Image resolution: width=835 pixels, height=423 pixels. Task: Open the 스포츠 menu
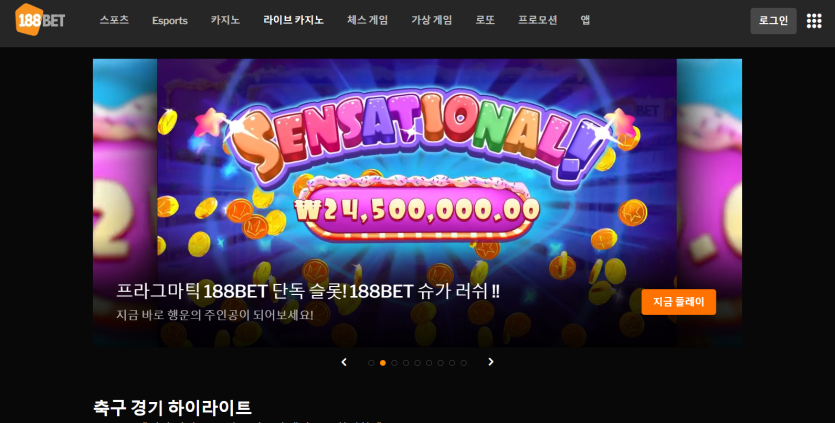pos(114,20)
